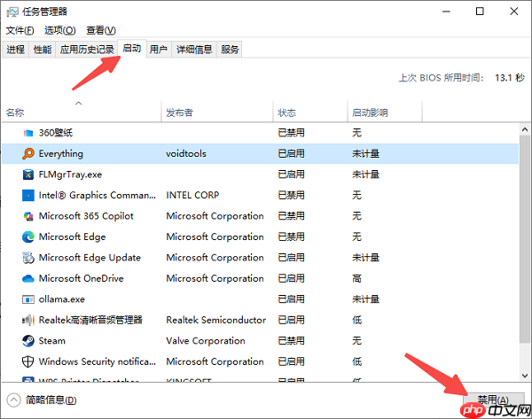
Task: Click the OneDrive cloud icon
Action: click(28, 279)
